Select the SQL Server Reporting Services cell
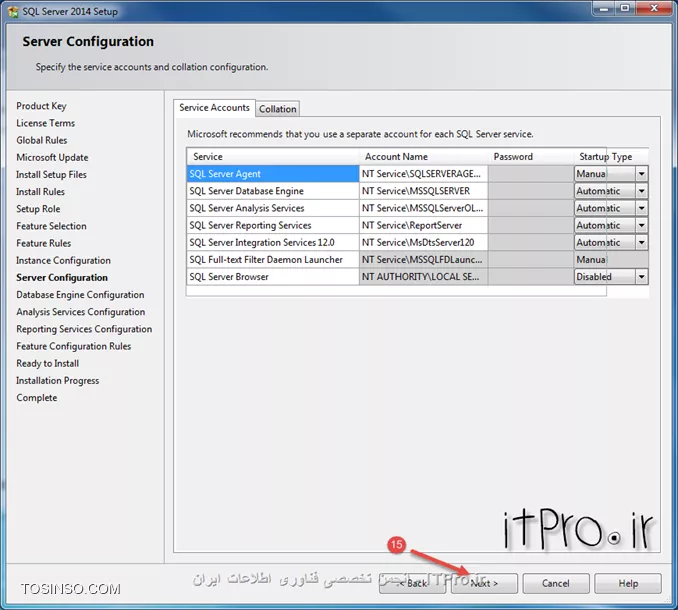 (273, 225)
